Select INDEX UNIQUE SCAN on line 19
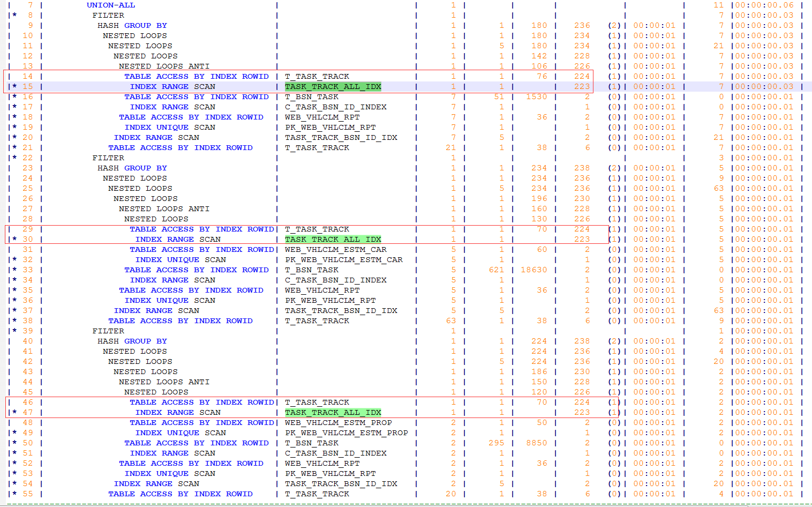This screenshot has width=812, height=507. 170,128
